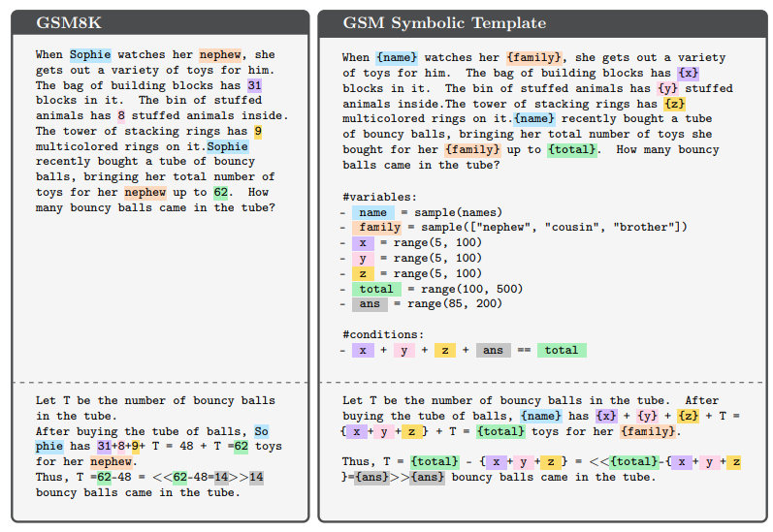Image resolution: width=773 pixels, height=532 pixels.
Task: Click the "GSM Symbolic Template" panel title
Action: coord(444,22)
